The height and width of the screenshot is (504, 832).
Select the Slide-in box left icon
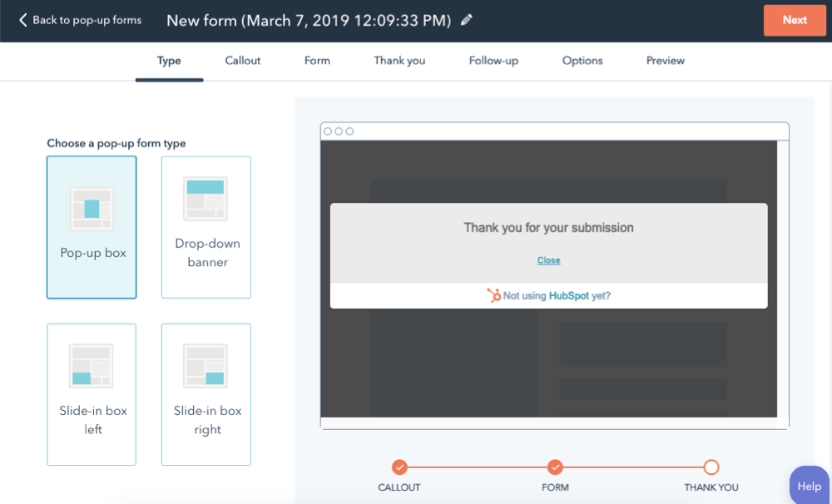click(92, 366)
